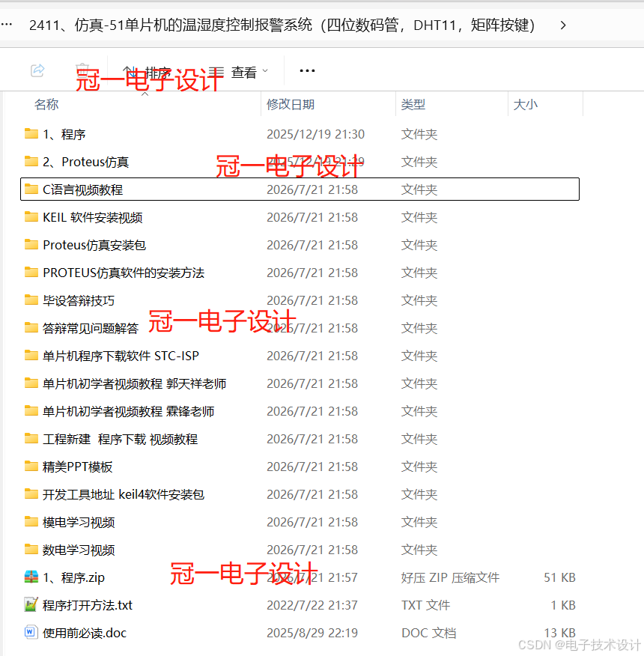Click the text file icon of 程序打开方法.txt

pos(31,604)
